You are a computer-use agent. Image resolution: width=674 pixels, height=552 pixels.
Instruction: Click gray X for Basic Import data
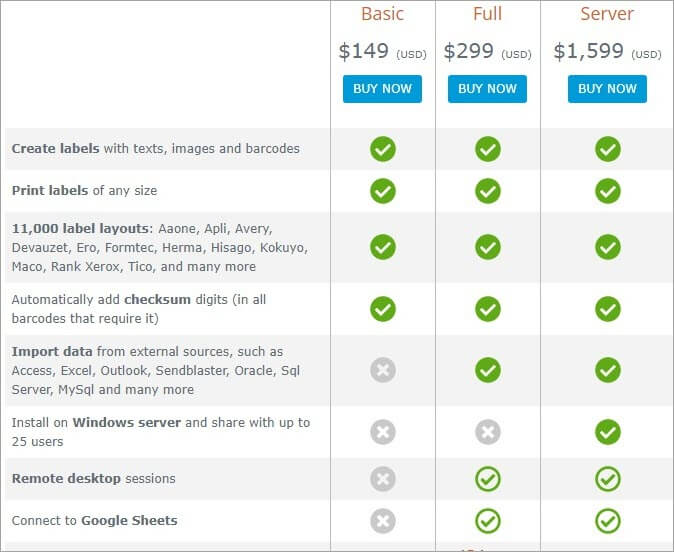pyautogui.click(x=383, y=370)
